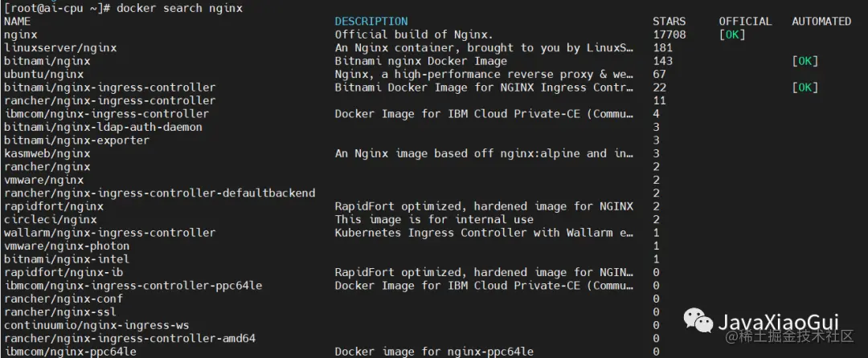This screenshot has width=868, height=358.
Task: Select the 'rapidfort/nginx' image name
Action: click(x=54, y=206)
